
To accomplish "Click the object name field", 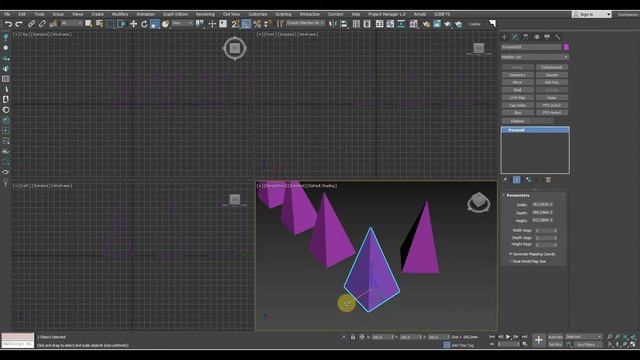I will pyautogui.click(x=531, y=47).
